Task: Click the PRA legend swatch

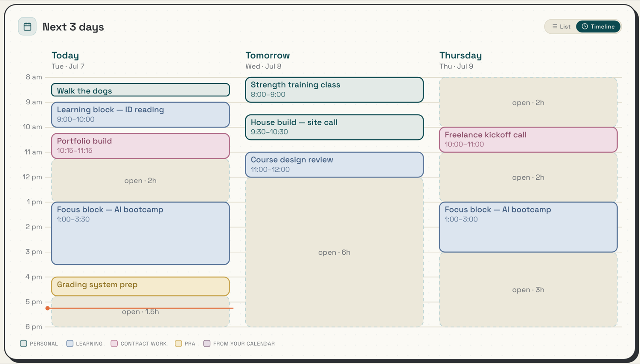Action: pos(178,344)
